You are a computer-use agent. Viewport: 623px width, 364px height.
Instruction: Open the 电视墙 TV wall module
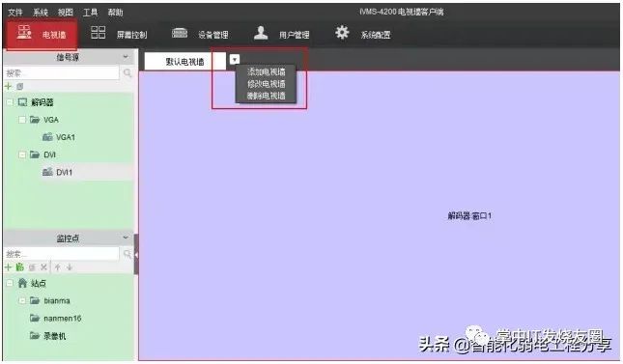click(41, 34)
